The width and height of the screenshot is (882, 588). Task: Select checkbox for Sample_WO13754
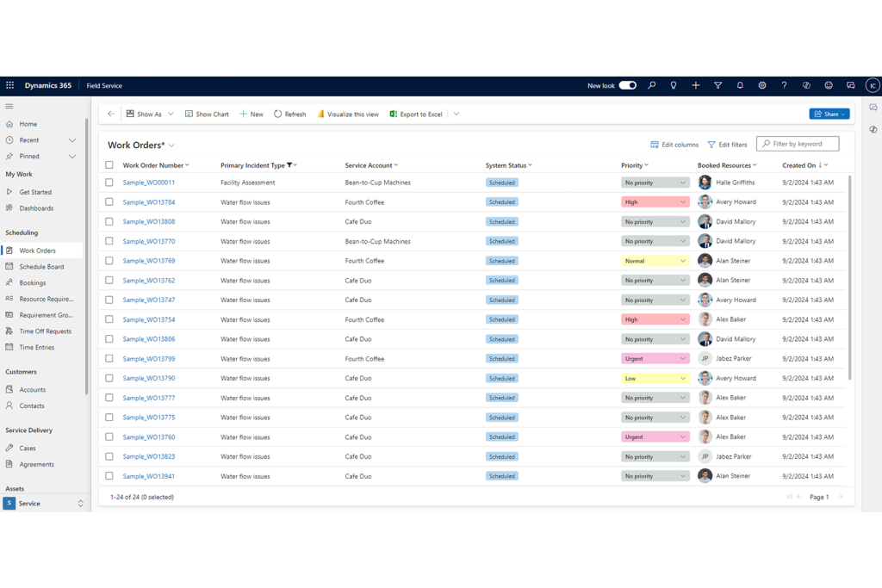click(109, 319)
